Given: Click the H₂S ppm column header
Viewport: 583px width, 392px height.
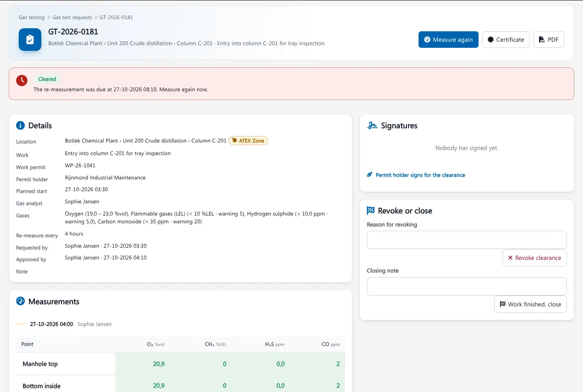Looking at the screenshot, I should (275, 344).
